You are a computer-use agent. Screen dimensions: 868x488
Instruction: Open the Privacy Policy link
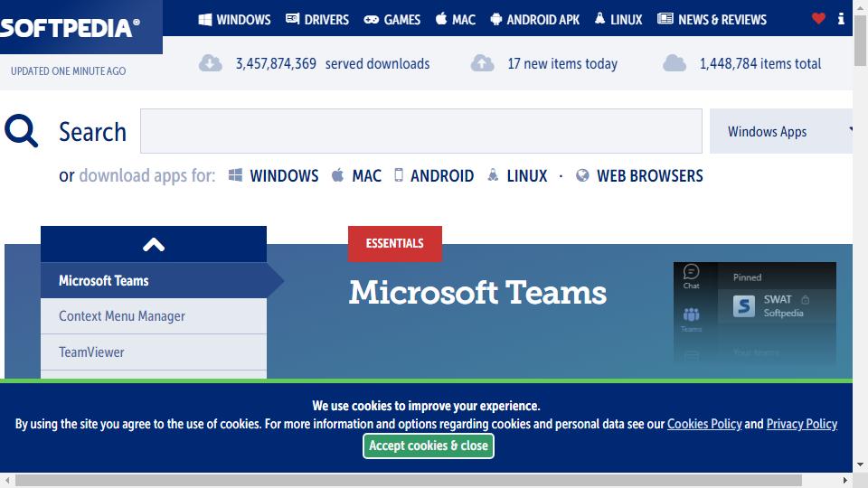[x=802, y=424]
